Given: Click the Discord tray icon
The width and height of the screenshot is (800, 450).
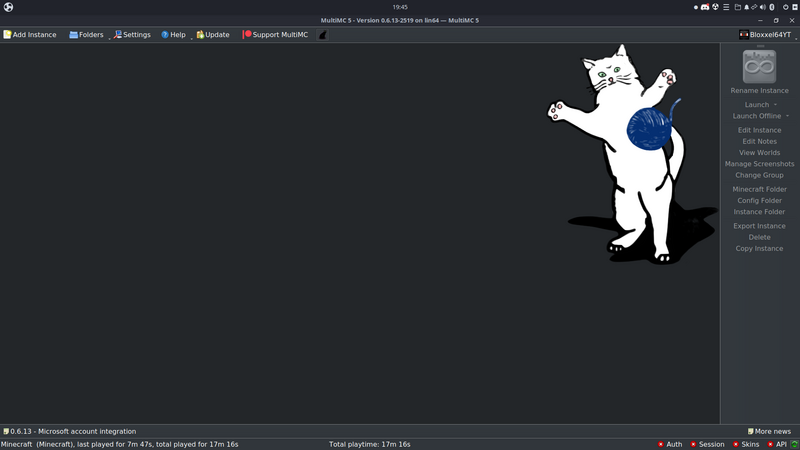Looking at the screenshot, I should tap(705, 7).
